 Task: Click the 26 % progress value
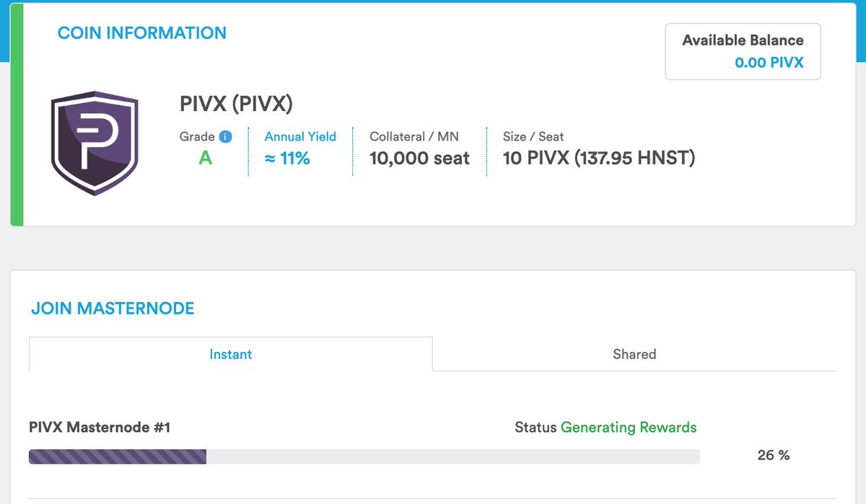[774, 455]
